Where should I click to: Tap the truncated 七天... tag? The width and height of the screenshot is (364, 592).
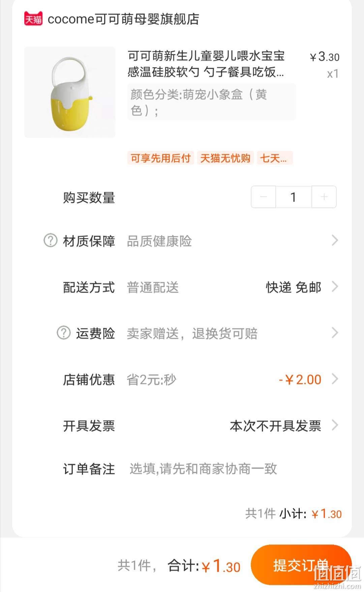274,158
